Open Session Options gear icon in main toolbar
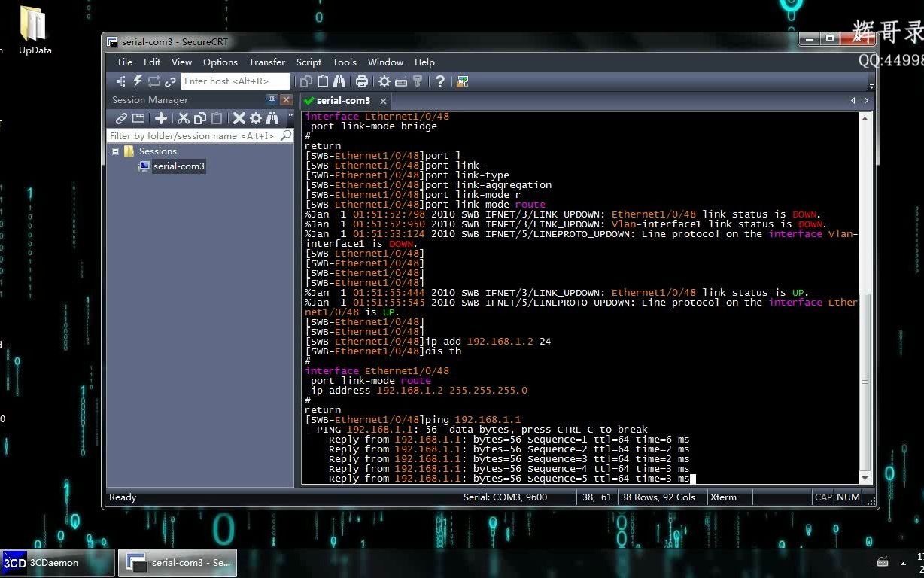The height and width of the screenshot is (578, 924). click(384, 81)
